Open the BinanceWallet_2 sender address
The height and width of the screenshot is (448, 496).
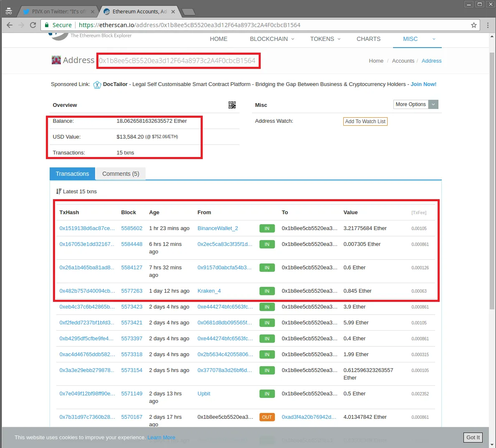click(x=218, y=228)
